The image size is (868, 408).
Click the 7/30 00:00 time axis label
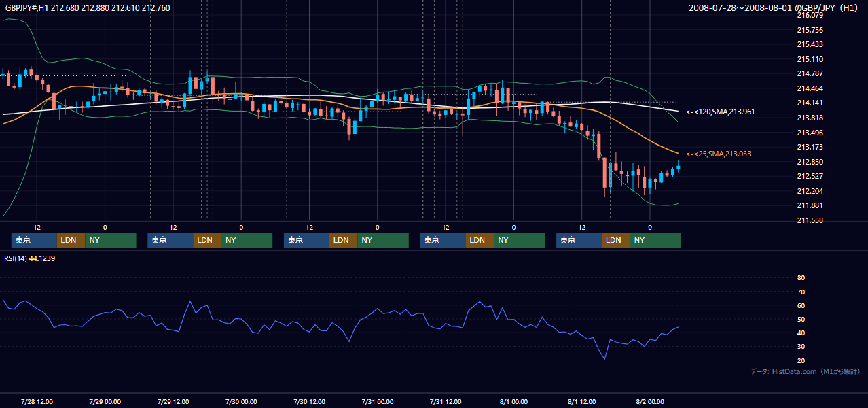pos(241,401)
